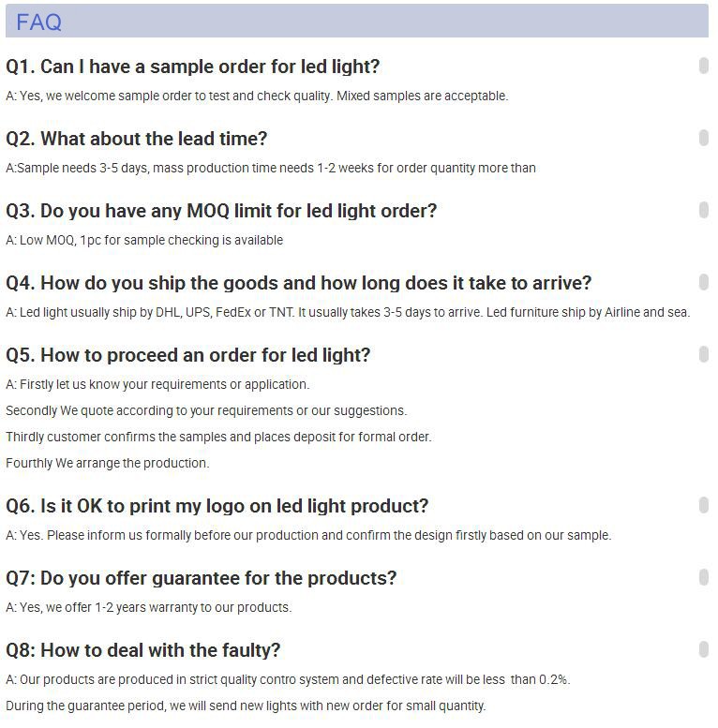The width and height of the screenshot is (718, 728).
Task: Collapse Q2 'What about the lead time?' heading
Action: coord(137,139)
